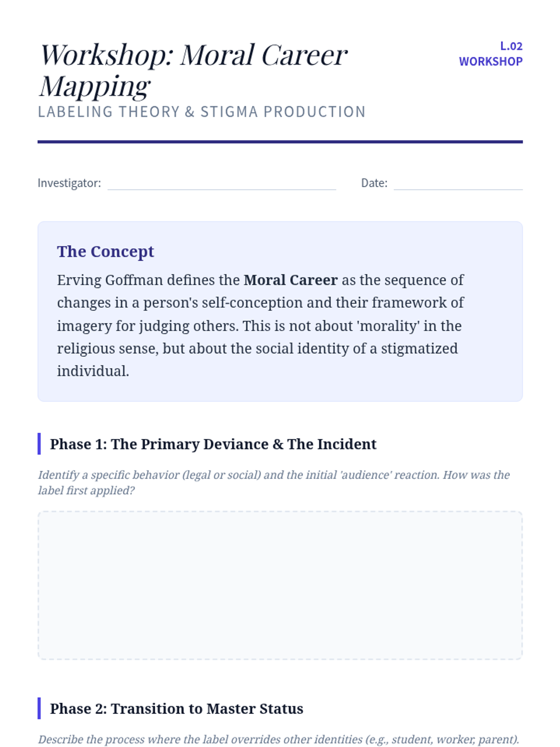This screenshot has width=560, height=747.
Task: Click the Date label
Action: pyautogui.click(x=374, y=183)
